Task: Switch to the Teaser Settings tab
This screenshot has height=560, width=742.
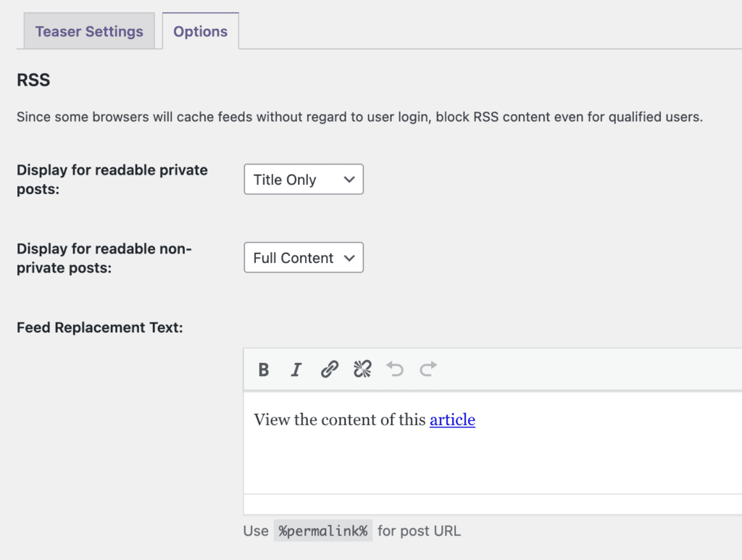Action: 88,31
